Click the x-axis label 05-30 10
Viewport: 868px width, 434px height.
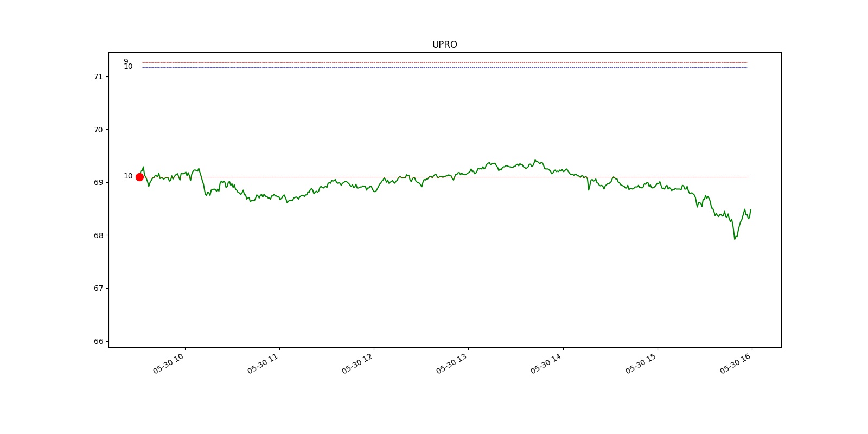pyautogui.click(x=169, y=363)
